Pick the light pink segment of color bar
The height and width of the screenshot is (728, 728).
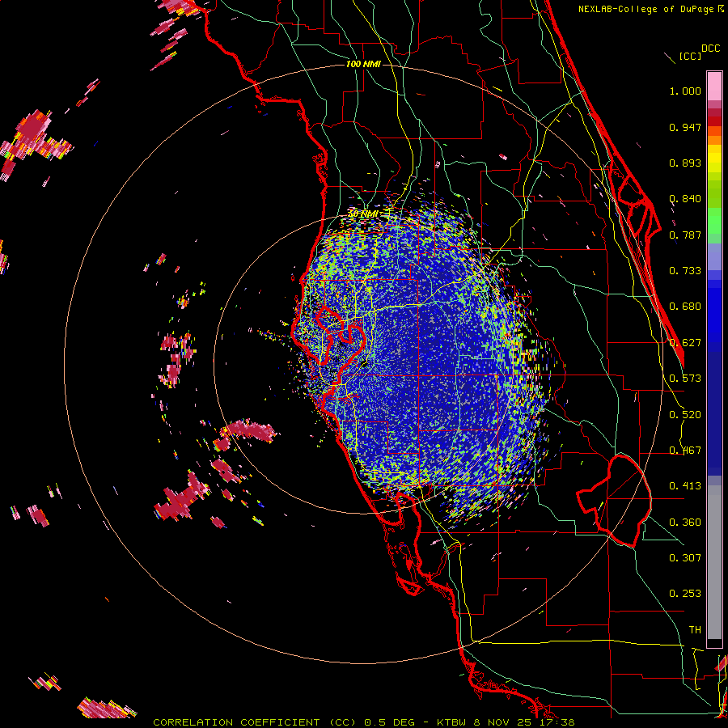[714, 87]
